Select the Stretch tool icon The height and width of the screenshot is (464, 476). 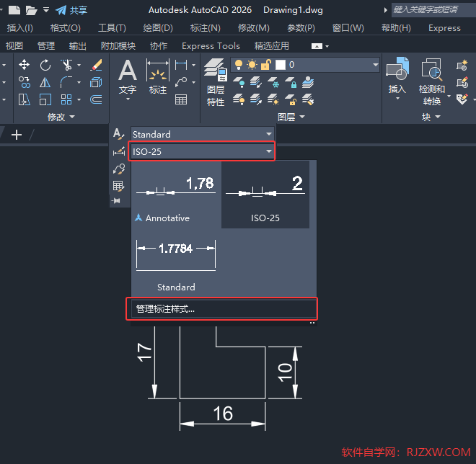[x=25, y=99]
